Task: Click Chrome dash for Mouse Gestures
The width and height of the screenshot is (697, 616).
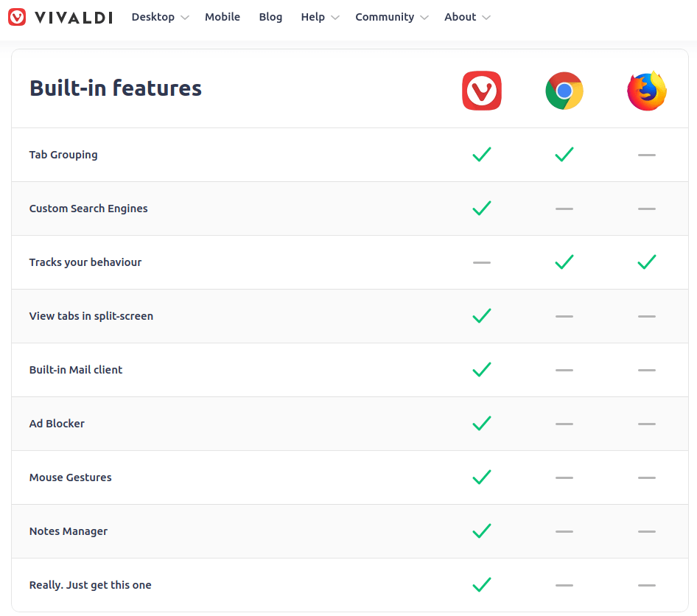Action: click(564, 477)
